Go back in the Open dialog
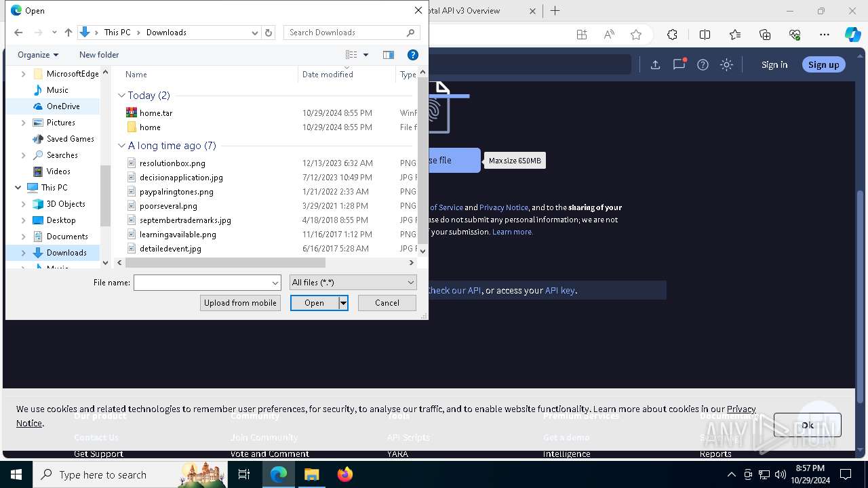The width and height of the screenshot is (868, 488). 18,33
